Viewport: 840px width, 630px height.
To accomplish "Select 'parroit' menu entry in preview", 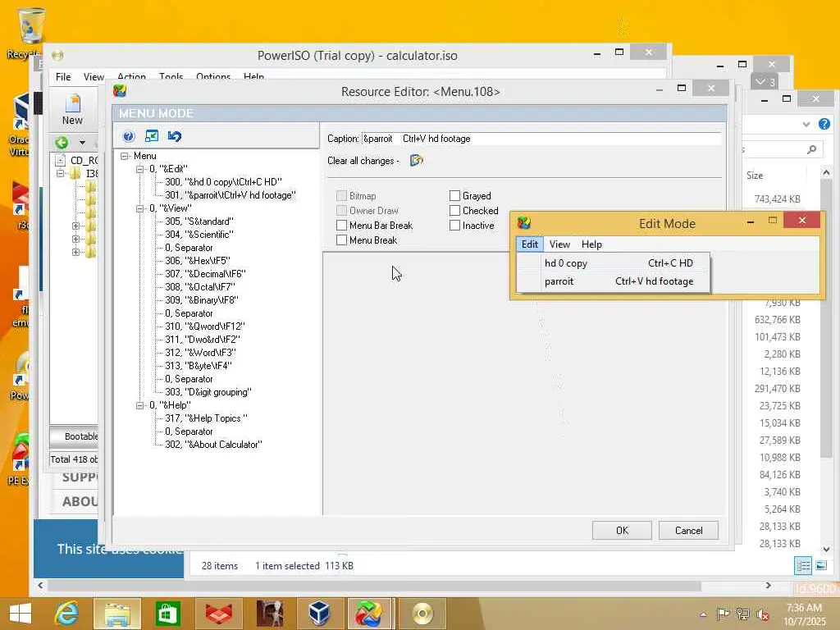I will pos(614,281).
